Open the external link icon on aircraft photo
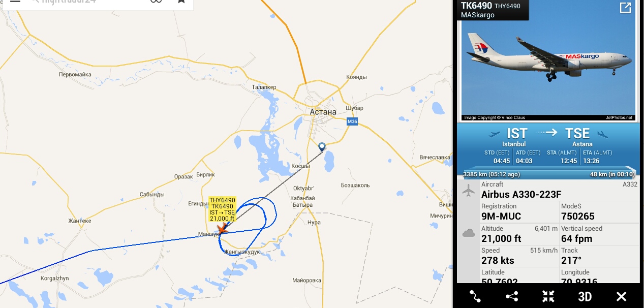The image size is (644, 308). coord(625,8)
